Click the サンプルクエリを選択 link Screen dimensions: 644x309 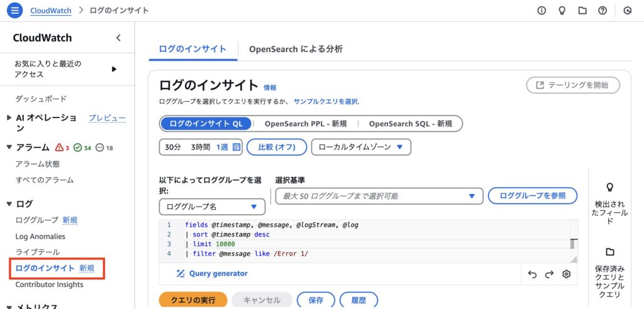(x=326, y=101)
